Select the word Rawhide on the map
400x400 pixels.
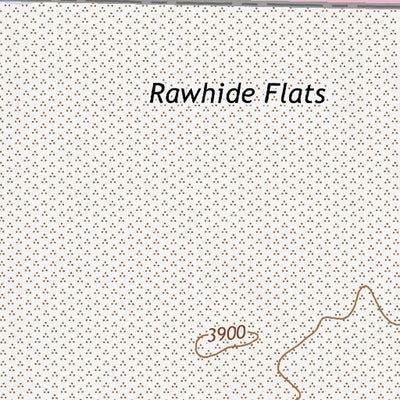click(x=202, y=94)
